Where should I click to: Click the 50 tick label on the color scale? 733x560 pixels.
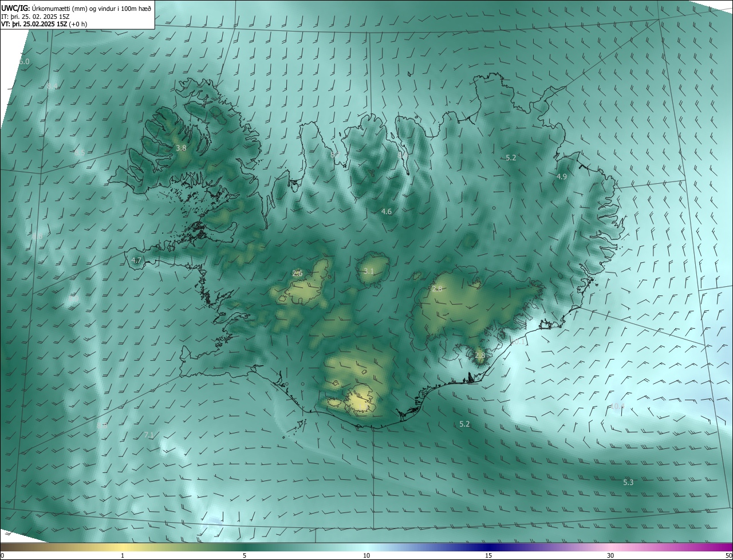pos(728,555)
